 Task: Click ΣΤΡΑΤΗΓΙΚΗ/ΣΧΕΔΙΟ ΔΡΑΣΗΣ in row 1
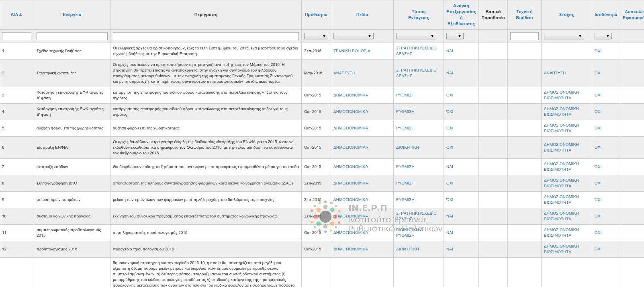416,51
